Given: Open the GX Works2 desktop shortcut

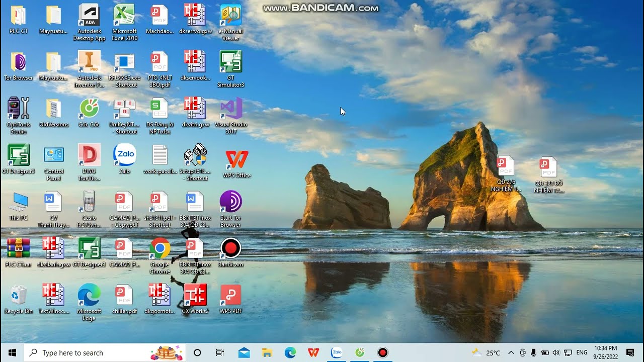Looking at the screenshot, I should pos(195,299).
